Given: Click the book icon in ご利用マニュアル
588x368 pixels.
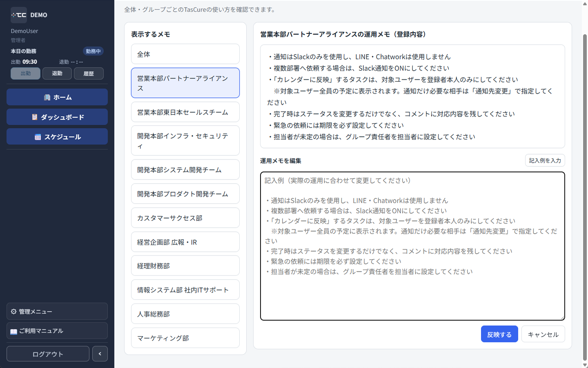Looking at the screenshot, I should click(x=14, y=331).
